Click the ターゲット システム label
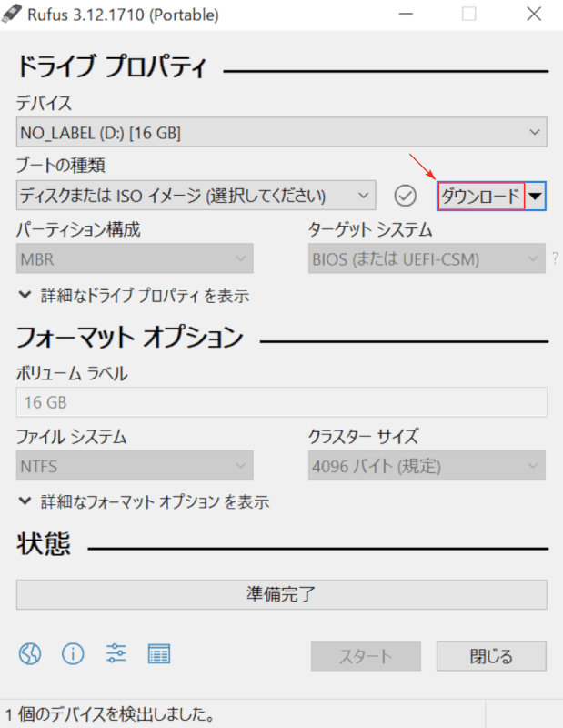This screenshot has height=728, width=563. tap(370, 229)
